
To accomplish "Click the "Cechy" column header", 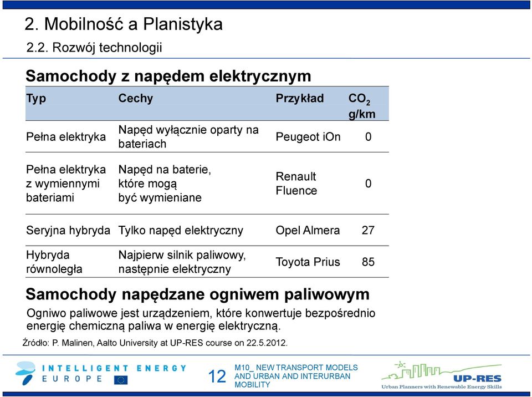I will (x=136, y=98).
